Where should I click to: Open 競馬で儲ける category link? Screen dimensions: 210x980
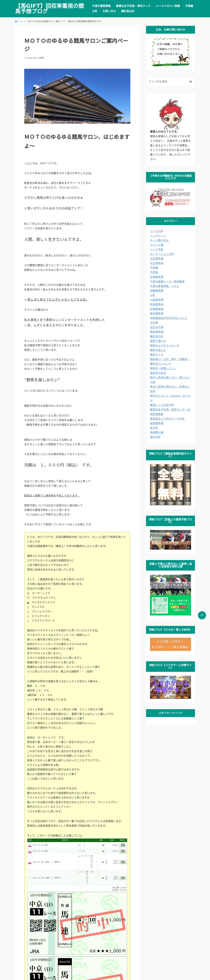(x=158, y=341)
